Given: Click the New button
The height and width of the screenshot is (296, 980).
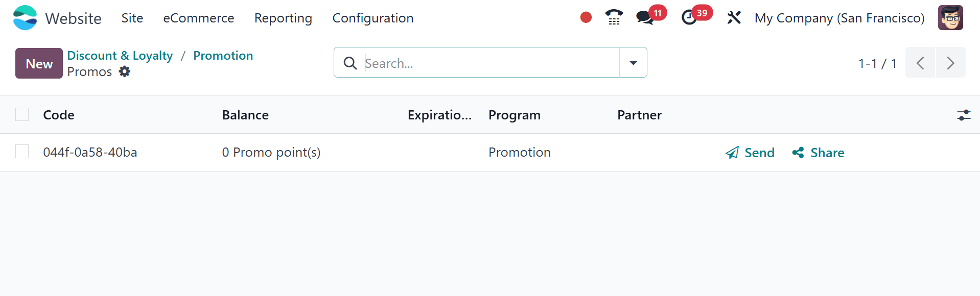Looking at the screenshot, I should pyautogui.click(x=38, y=63).
